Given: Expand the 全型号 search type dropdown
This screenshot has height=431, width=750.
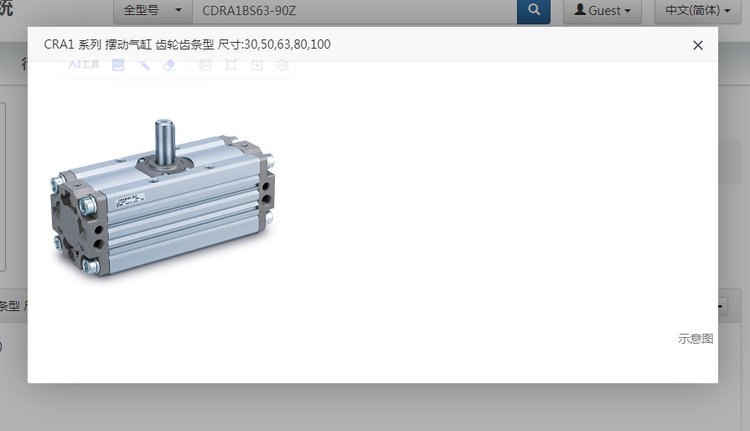Looking at the screenshot, I should point(153,11).
